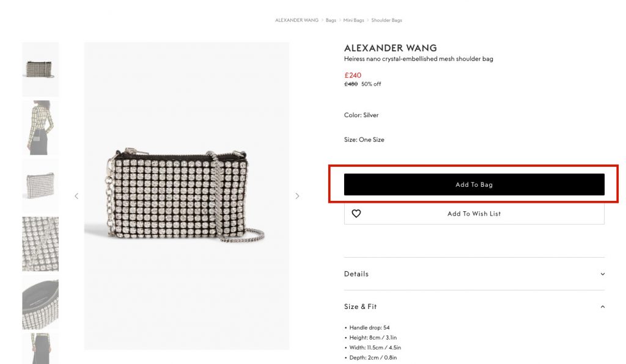Image resolution: width=626 pixels, height=364 pixels.
Task: Open Shoulder Bags breadcrumb link
Action: (386, 20)
